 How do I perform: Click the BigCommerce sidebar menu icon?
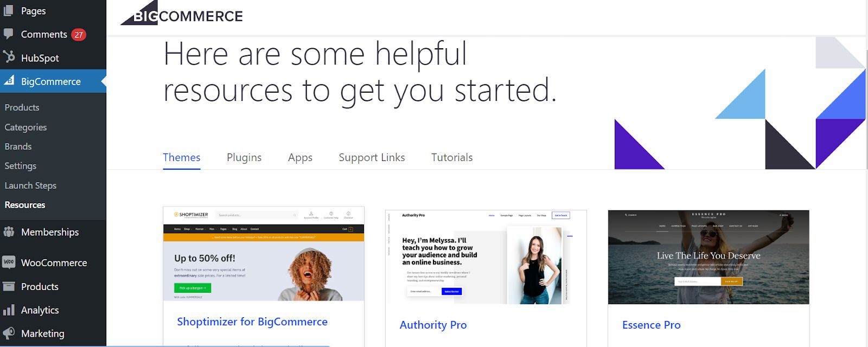(x=9, y=81)
